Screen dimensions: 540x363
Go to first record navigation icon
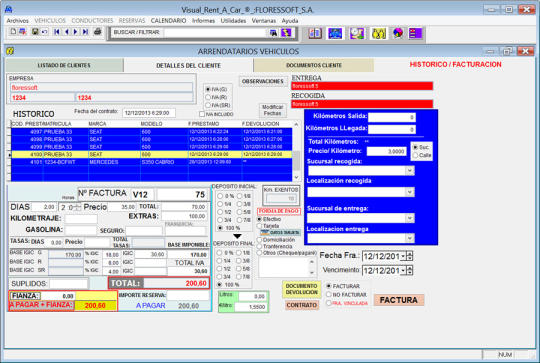[x=57, y=32]
